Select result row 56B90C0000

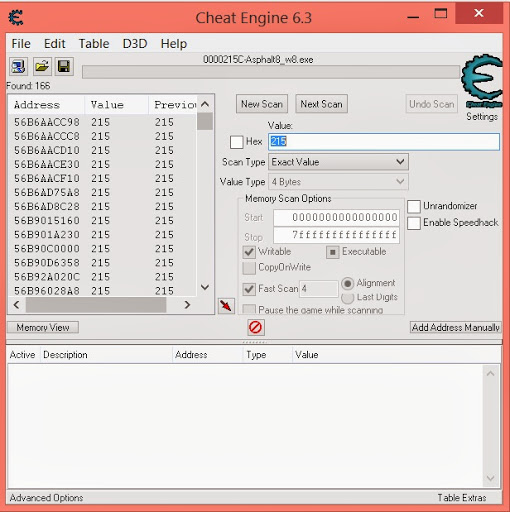pos(103,249)
